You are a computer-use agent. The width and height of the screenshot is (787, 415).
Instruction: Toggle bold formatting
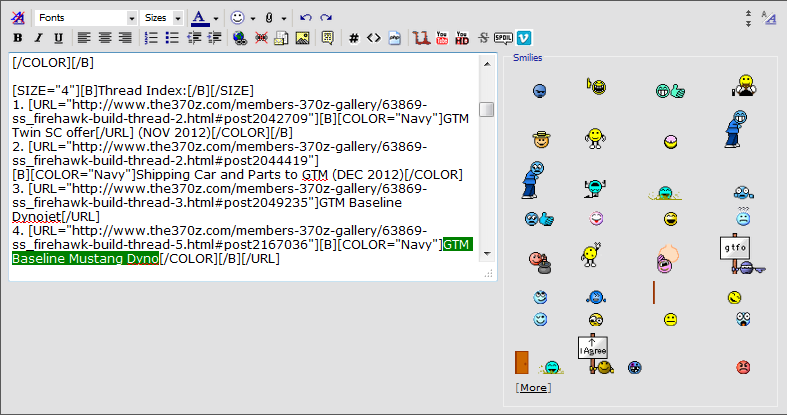click(18, 38)
